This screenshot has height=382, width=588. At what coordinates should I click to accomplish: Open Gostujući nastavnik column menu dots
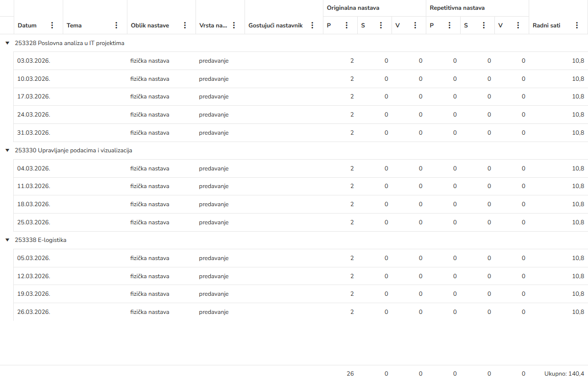312,25
